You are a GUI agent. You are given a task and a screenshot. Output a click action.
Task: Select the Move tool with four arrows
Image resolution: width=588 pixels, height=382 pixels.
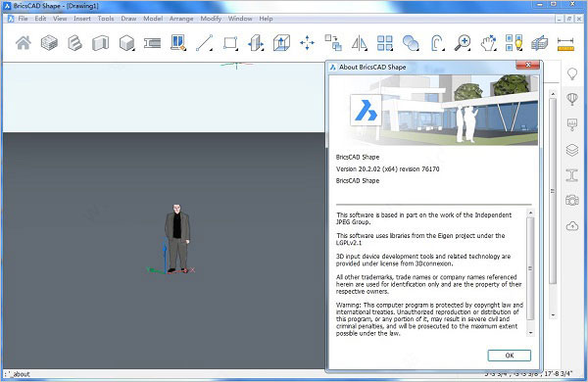[x=307, y=43]
